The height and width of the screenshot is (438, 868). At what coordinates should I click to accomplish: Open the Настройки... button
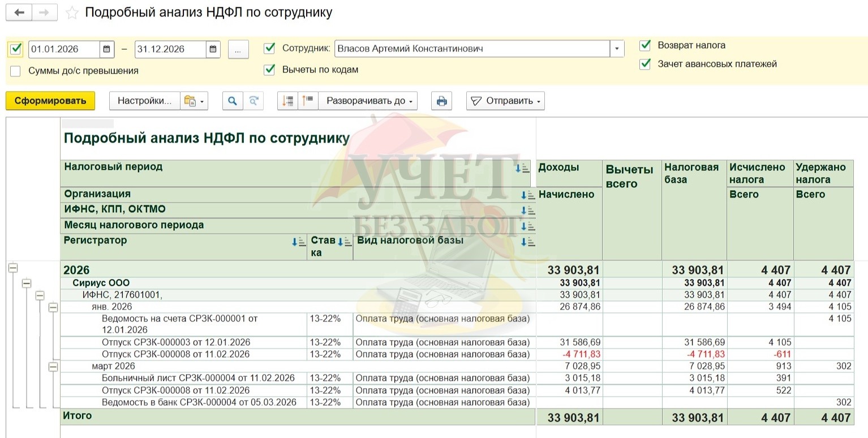click(x=144, y=101)
